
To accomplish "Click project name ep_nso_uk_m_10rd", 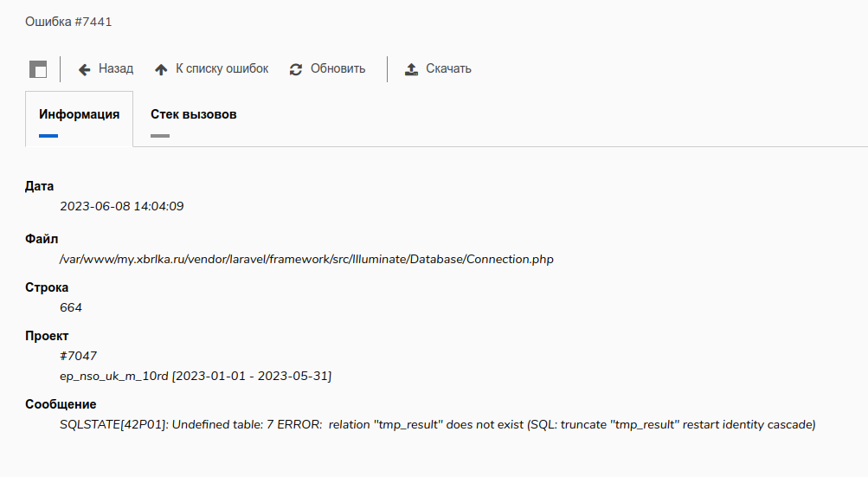I will (x=114, y=377).
